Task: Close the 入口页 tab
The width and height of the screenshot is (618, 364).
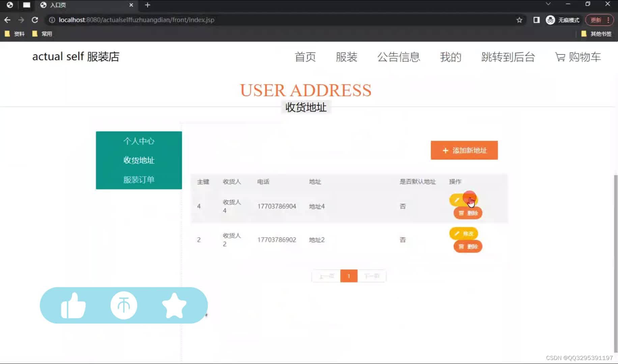Action: tap(131, 5)
